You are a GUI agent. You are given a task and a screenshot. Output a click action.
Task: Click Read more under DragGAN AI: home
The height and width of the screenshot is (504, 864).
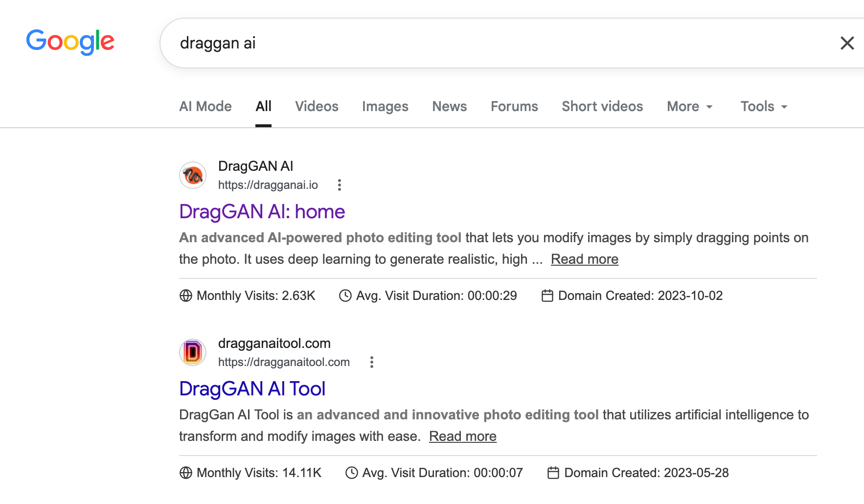(585, 259)
